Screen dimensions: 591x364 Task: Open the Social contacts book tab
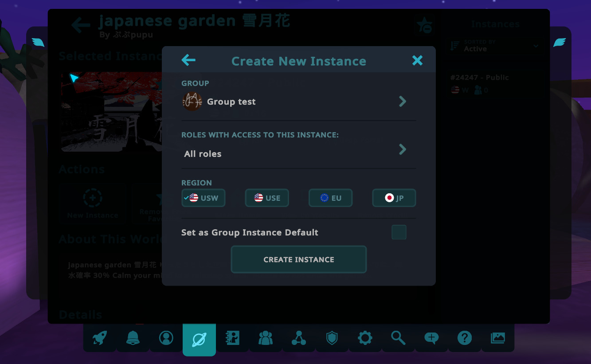pyautogui.click(x=232, y=339)
